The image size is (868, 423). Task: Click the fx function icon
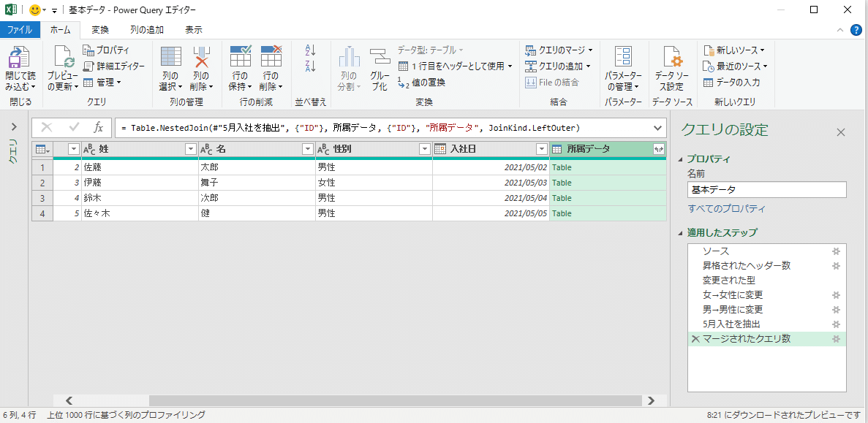(99, 128)
